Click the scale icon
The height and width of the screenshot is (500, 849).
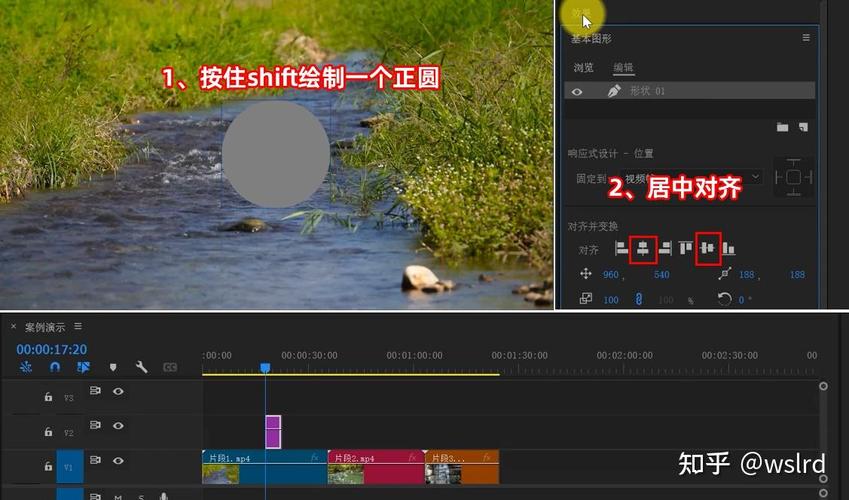point(585,298)
